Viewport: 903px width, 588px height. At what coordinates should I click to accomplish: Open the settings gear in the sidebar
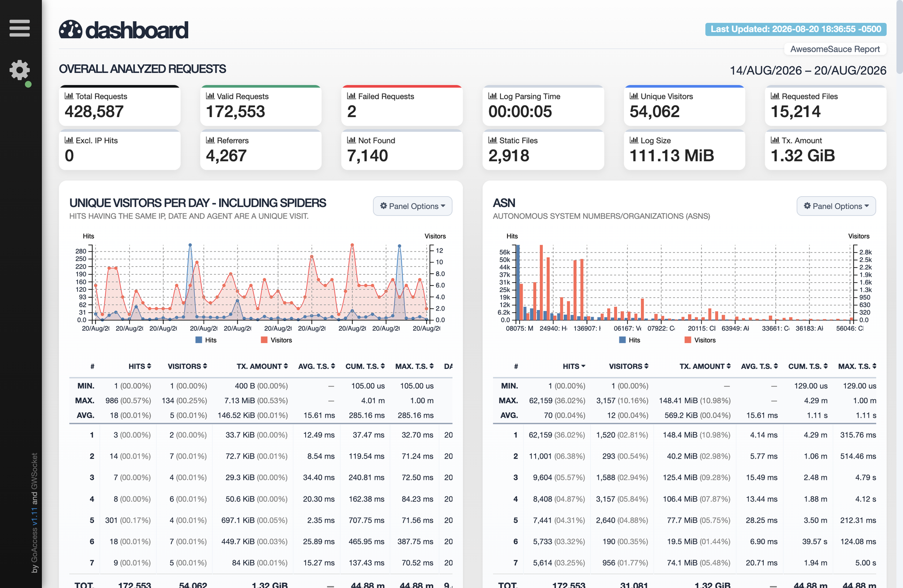[19, 70]
